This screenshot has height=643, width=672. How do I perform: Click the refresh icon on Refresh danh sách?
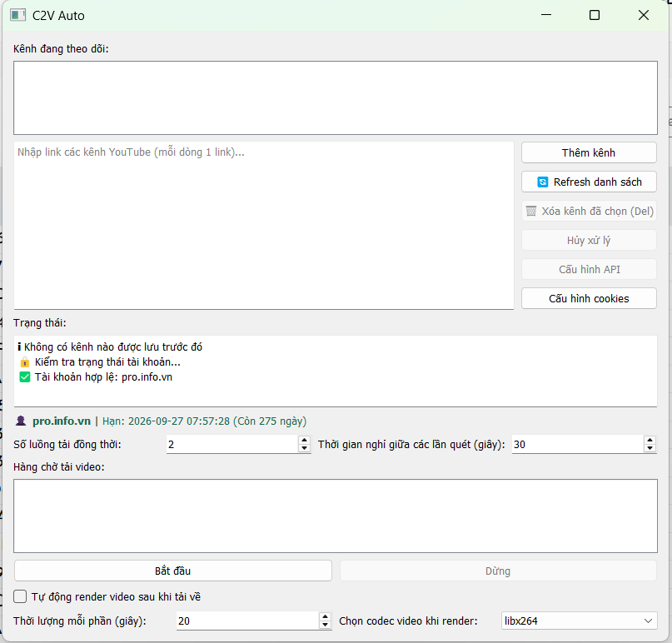pyautogui.click(x=543, y=182)
